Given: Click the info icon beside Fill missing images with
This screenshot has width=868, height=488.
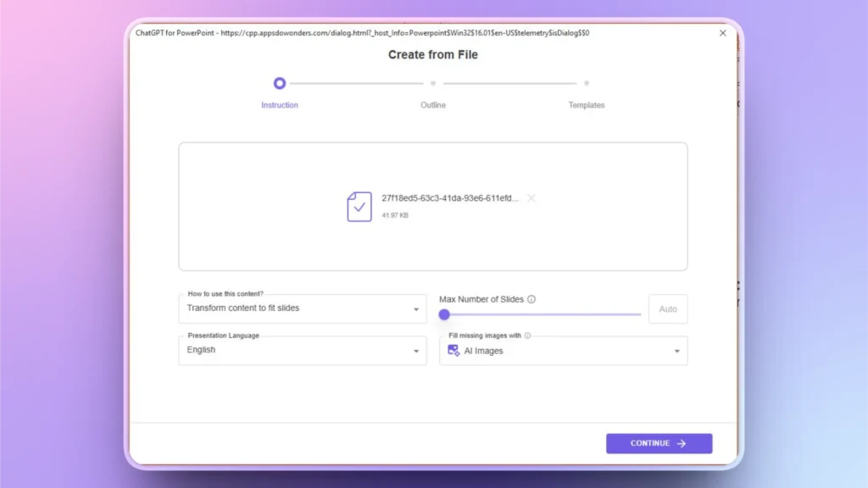Looking at the screenshot, I should [x=527, y=335].
